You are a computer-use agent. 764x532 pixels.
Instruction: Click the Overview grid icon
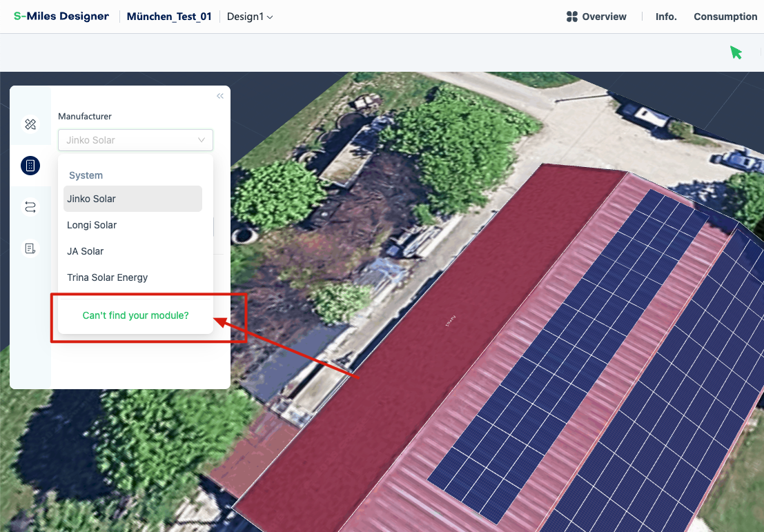click(572, 17)
